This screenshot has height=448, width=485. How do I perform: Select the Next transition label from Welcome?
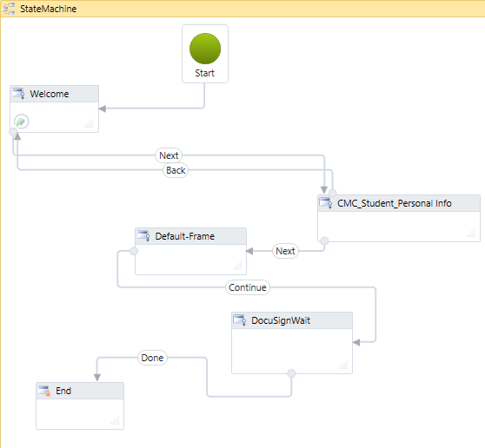[169, 155]
